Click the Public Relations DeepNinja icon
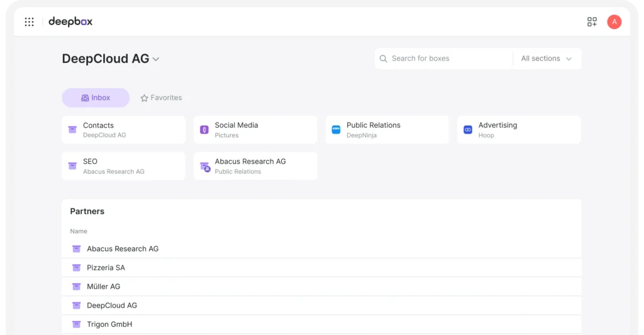 coord(336,130)
